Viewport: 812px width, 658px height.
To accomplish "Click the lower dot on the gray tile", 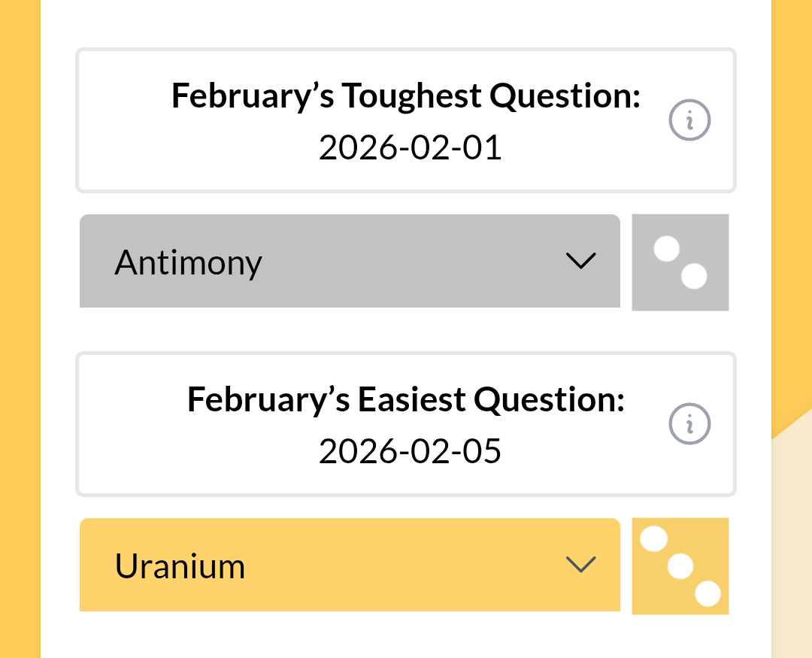I will 694,277.
